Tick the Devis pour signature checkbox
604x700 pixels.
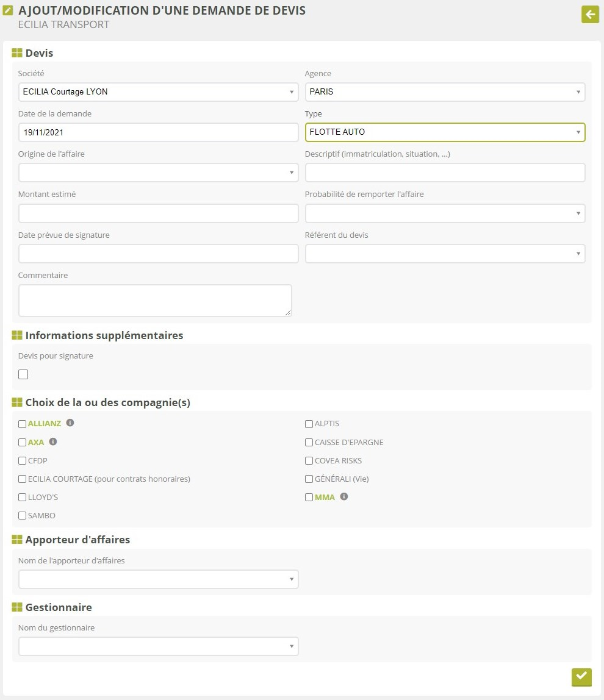(23, 374)
